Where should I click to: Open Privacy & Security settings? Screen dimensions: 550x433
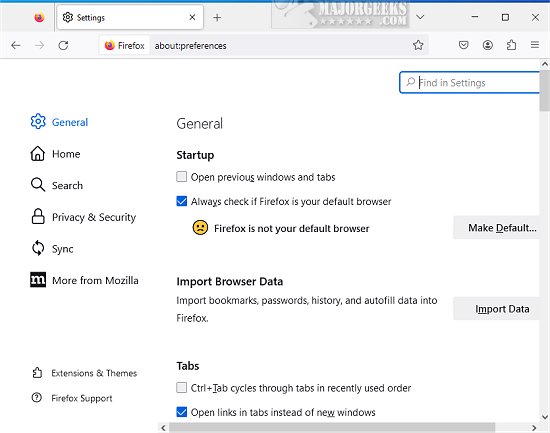click(83, 217)
